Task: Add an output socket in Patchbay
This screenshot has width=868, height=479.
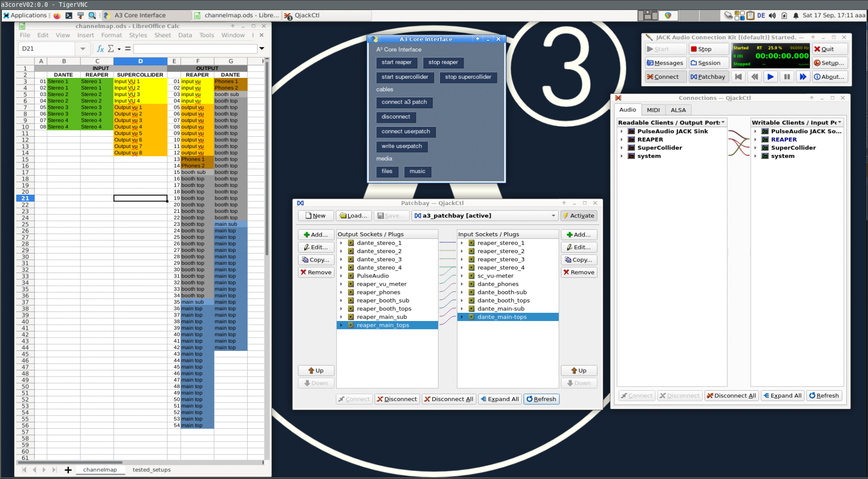Action: 316,235
